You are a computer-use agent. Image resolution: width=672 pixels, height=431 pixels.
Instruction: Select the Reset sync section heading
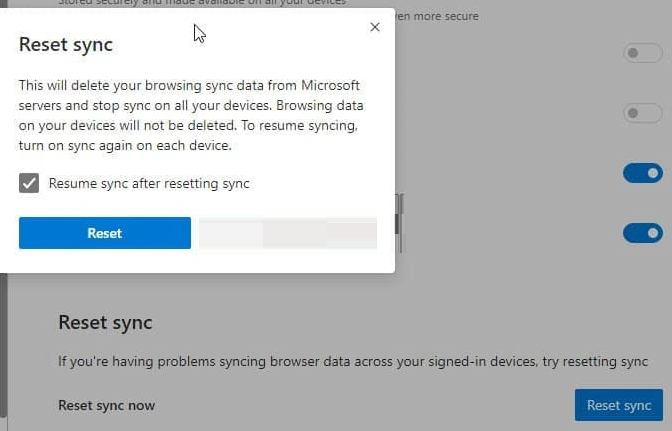click(x=105, y=322)
